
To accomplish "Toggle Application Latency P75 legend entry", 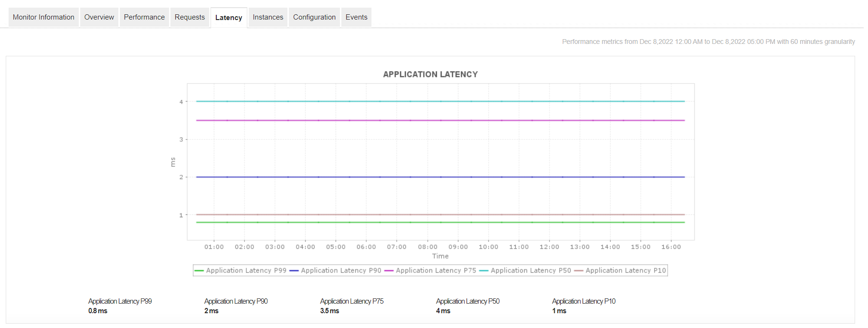I will 431,270.
